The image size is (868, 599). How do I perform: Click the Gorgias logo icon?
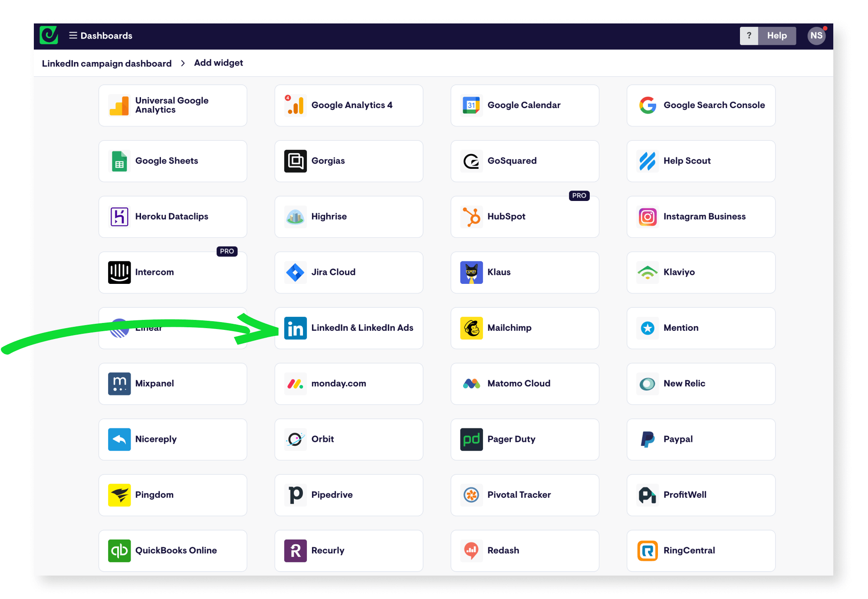(296, 161)
